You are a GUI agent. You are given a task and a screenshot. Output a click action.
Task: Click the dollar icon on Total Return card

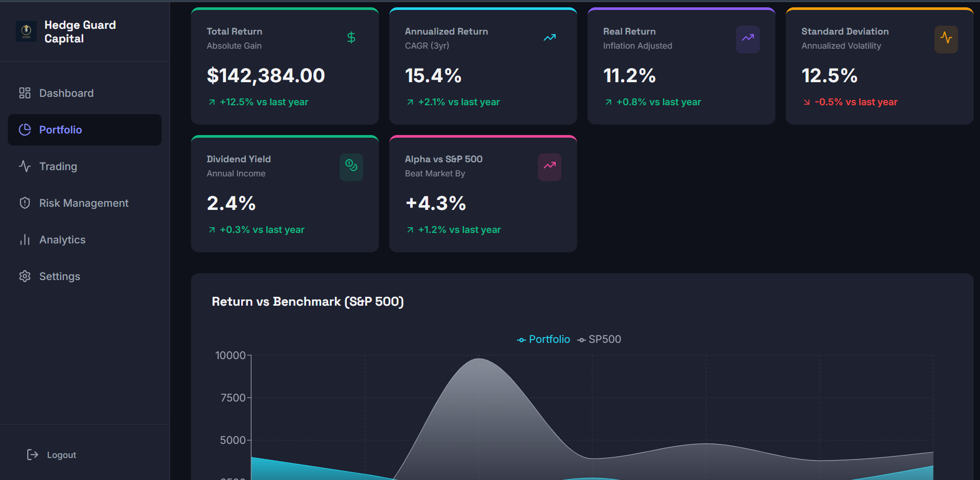[x=351, y=38]
